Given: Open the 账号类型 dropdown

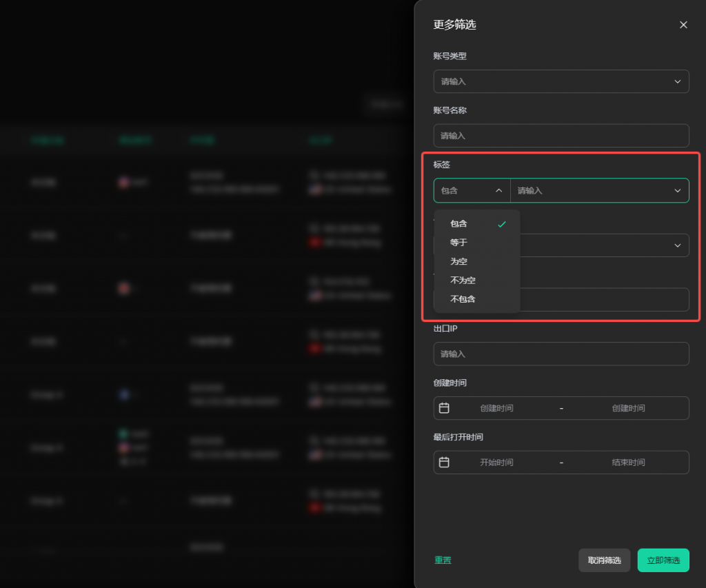Looking at the screenshot, I should [x=561, y=81].
